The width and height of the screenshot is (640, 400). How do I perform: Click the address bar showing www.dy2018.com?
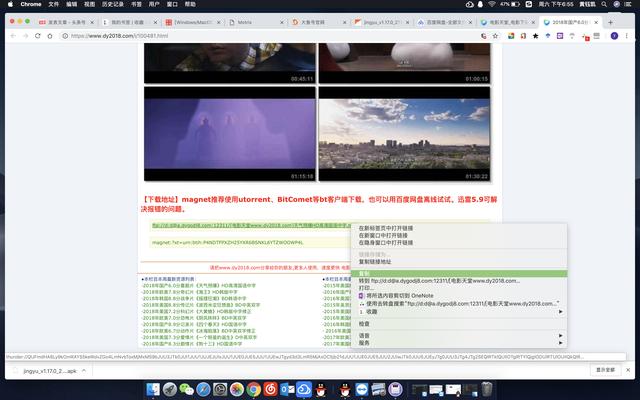tap(269, 36)
